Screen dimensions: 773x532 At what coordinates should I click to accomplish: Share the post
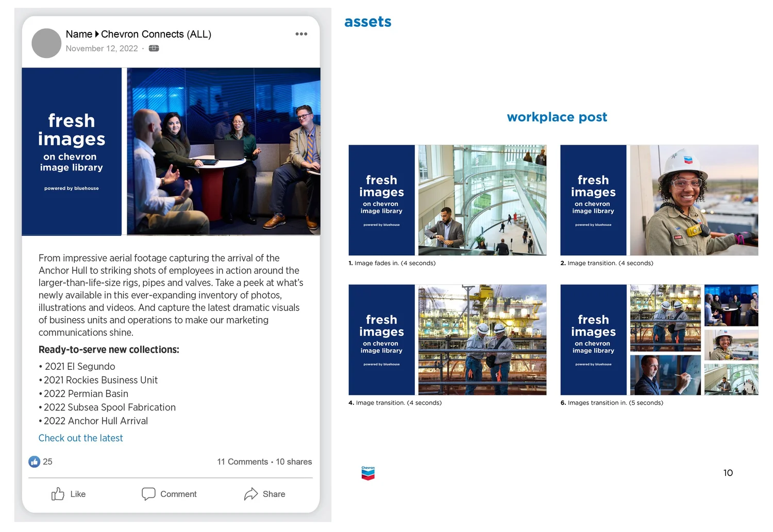click(x=265, y=494)
